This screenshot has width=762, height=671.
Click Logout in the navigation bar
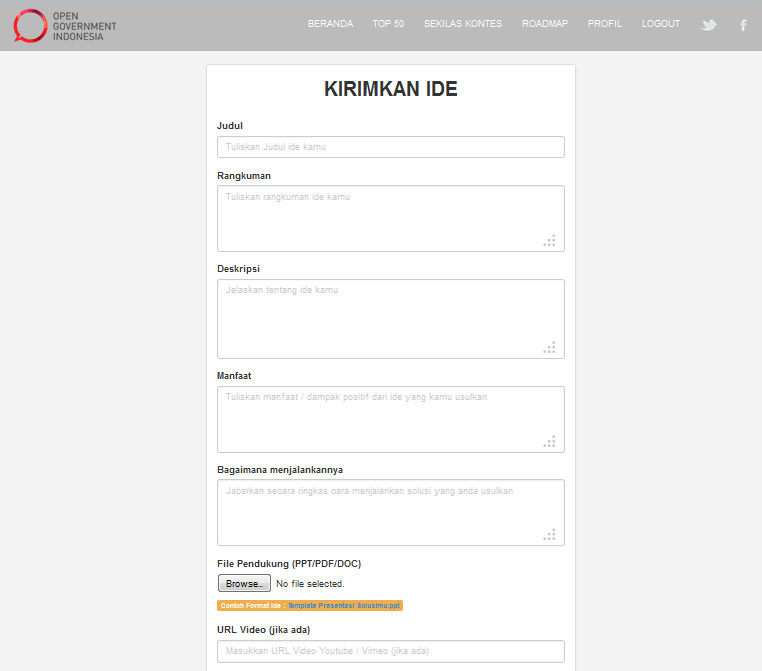660,24
